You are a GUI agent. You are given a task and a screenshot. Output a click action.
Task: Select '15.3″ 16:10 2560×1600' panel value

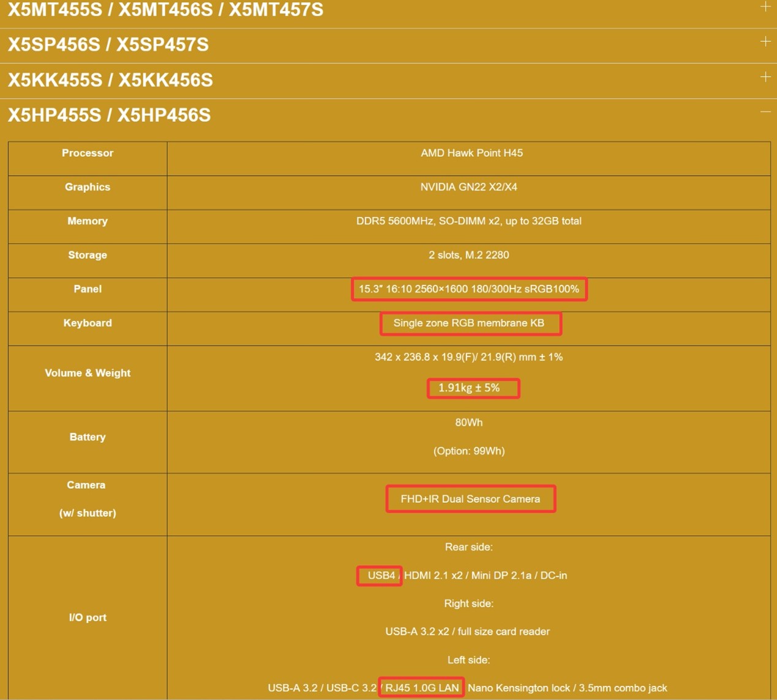(469, 289)
